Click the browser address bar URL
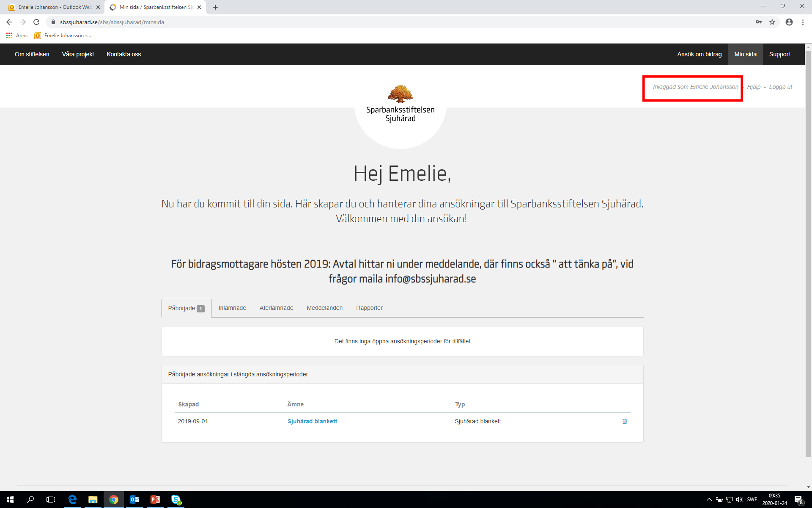 pos(112,22)
